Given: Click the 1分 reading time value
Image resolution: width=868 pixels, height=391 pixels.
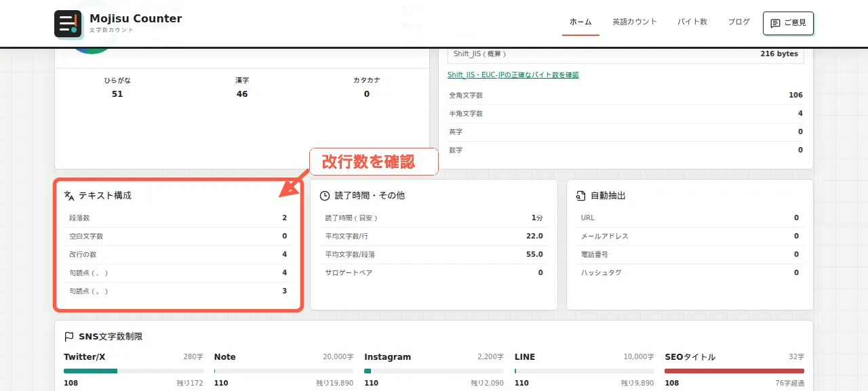Looking at the screenshot, I should pos(537,218).
